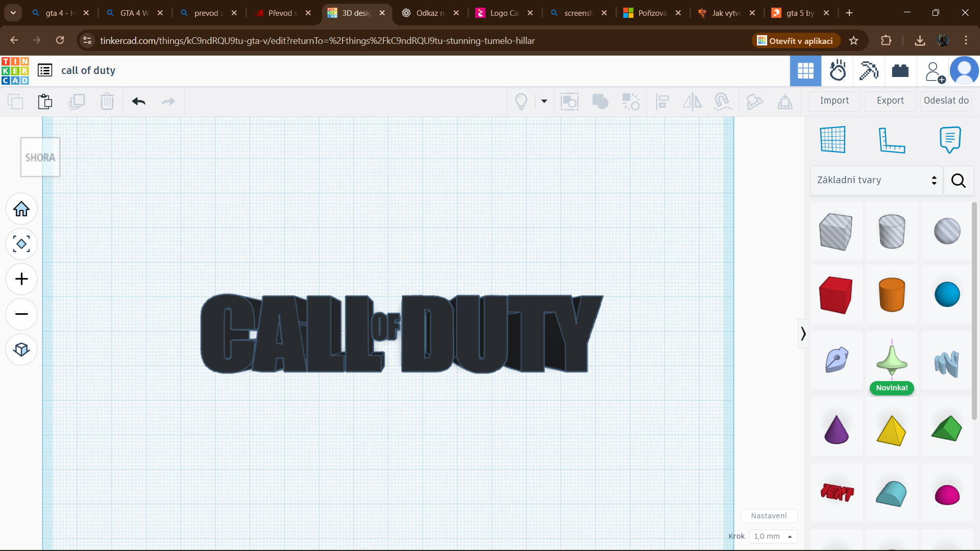Select the striped hole sphere shape
This screenshot has height=551, width=980.
click(947, 231)
